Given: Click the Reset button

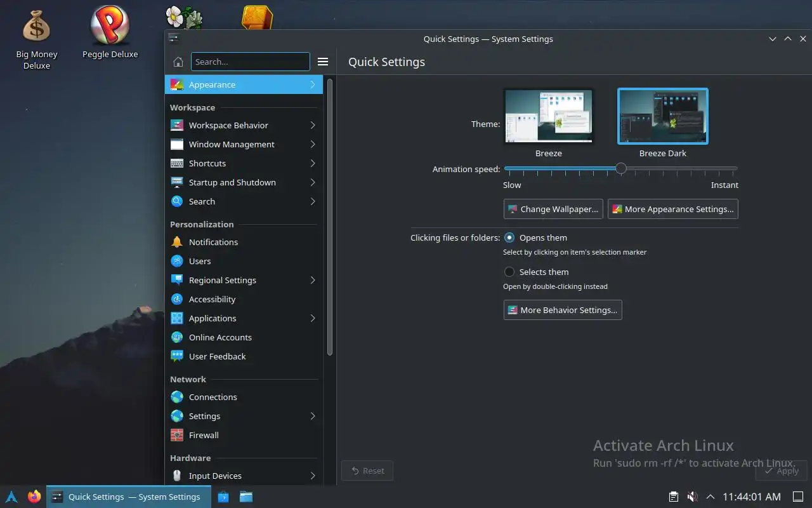Looking at the screenshot, I should (x=367, y=471).
